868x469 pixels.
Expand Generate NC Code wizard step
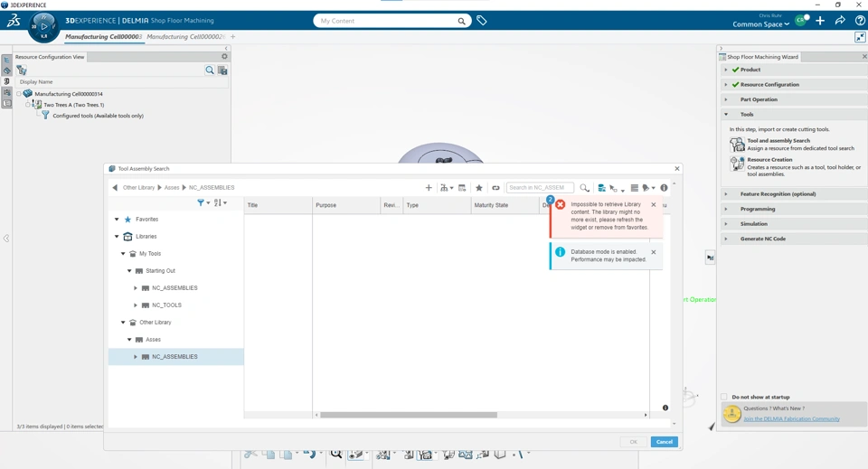click(x=726, y=239)
